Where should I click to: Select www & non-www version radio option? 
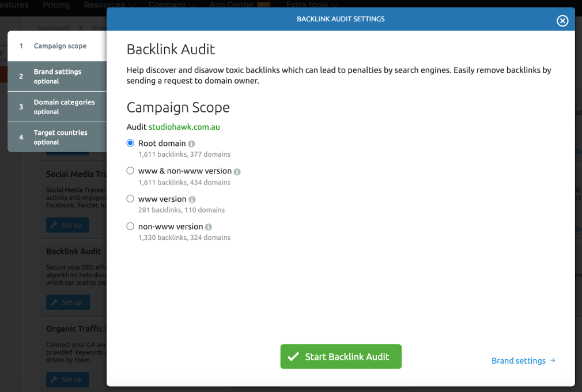tap(130, 171)
